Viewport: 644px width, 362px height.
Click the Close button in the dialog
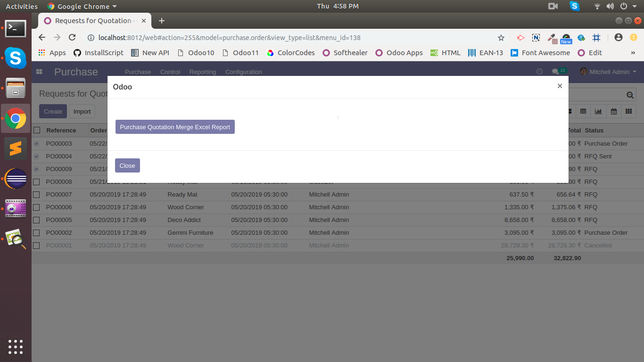pos(127,165)
